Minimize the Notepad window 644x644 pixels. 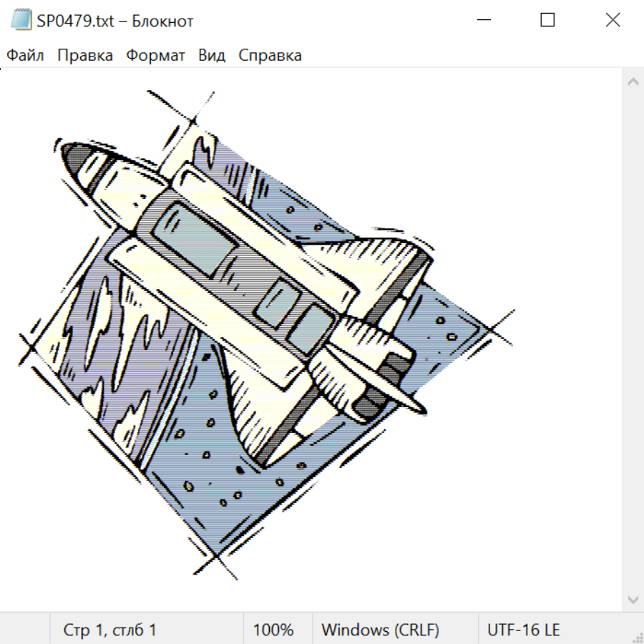pyautogui.click(x=482, y=21)
